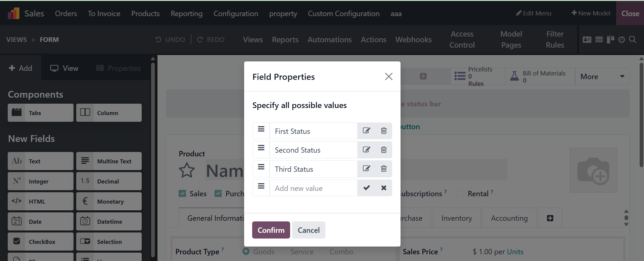This screenshot has width=644, height=261.
Task: Open the Automations menu item
Action: pos(329,40)
